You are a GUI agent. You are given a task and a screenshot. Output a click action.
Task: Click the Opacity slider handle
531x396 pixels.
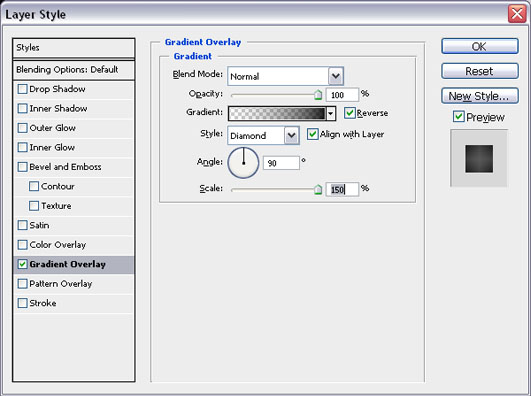coord(318,95)
